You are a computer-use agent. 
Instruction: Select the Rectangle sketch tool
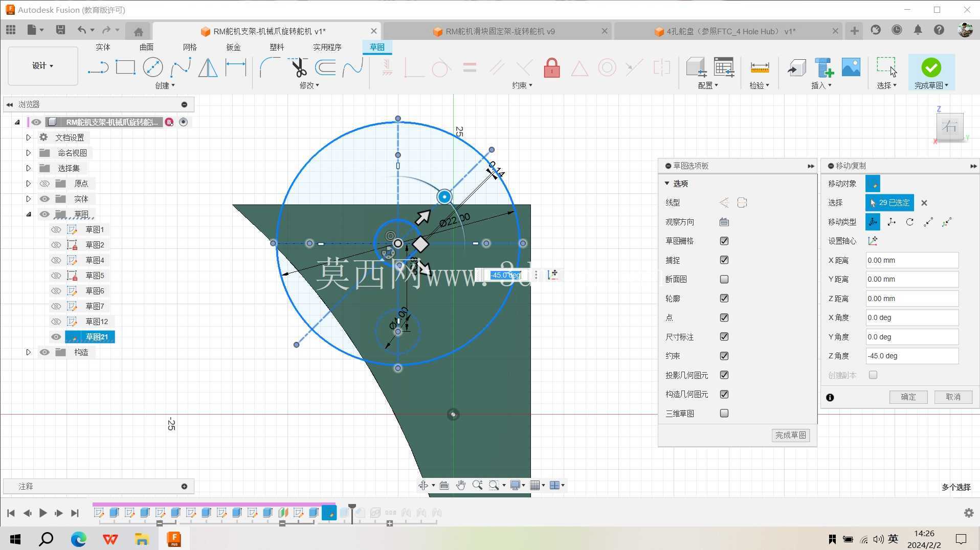click(125, 67)
